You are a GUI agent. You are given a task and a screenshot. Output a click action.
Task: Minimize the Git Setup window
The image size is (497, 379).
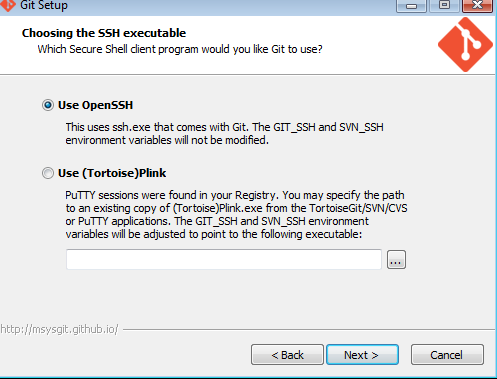click(411, 6)
